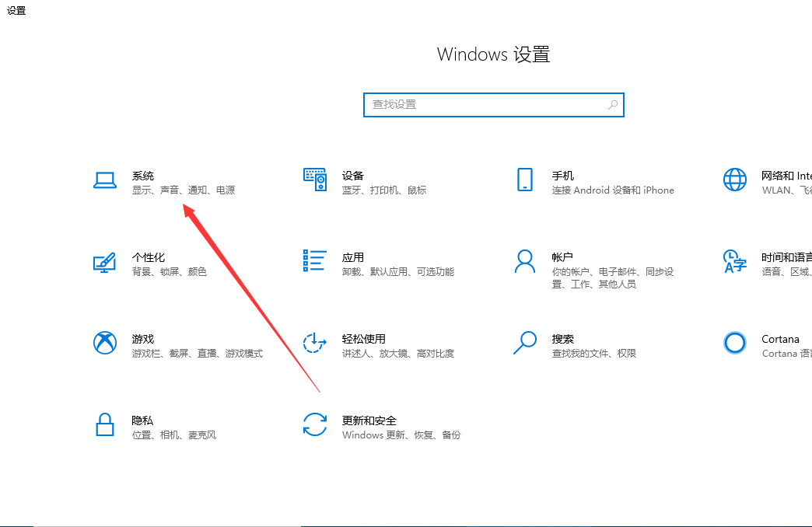Open the 设备 (Devices) settings icon

pos(314,180)
